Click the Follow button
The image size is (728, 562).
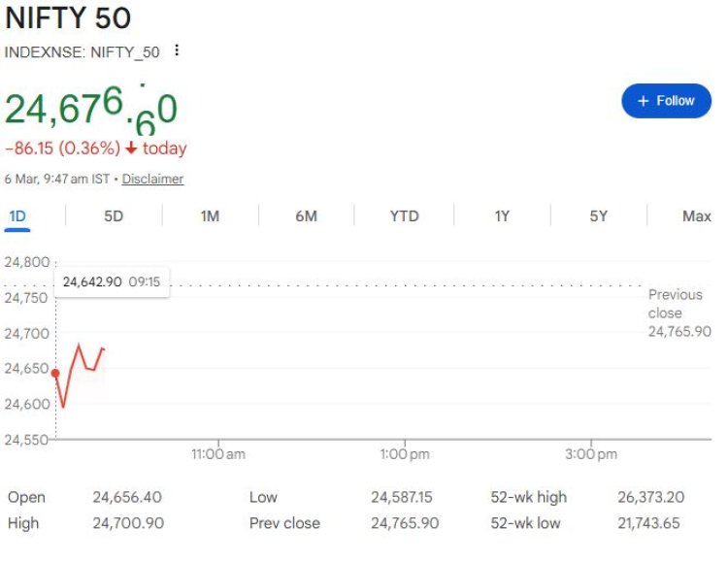[666, 101]
